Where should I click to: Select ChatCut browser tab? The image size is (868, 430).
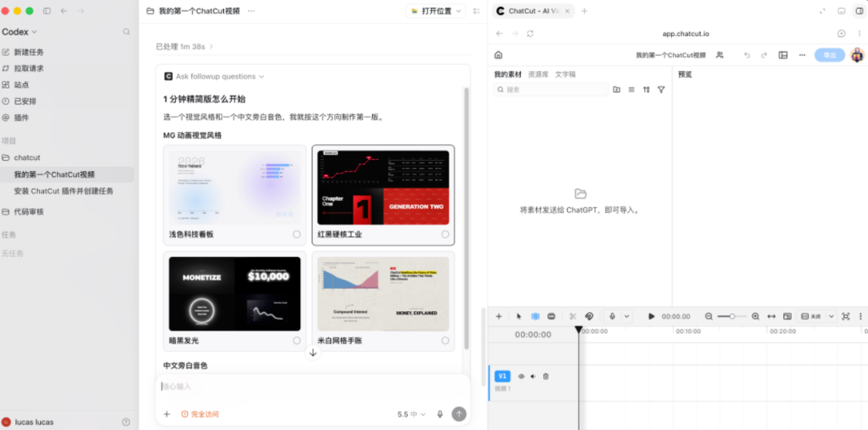point(533,11)
